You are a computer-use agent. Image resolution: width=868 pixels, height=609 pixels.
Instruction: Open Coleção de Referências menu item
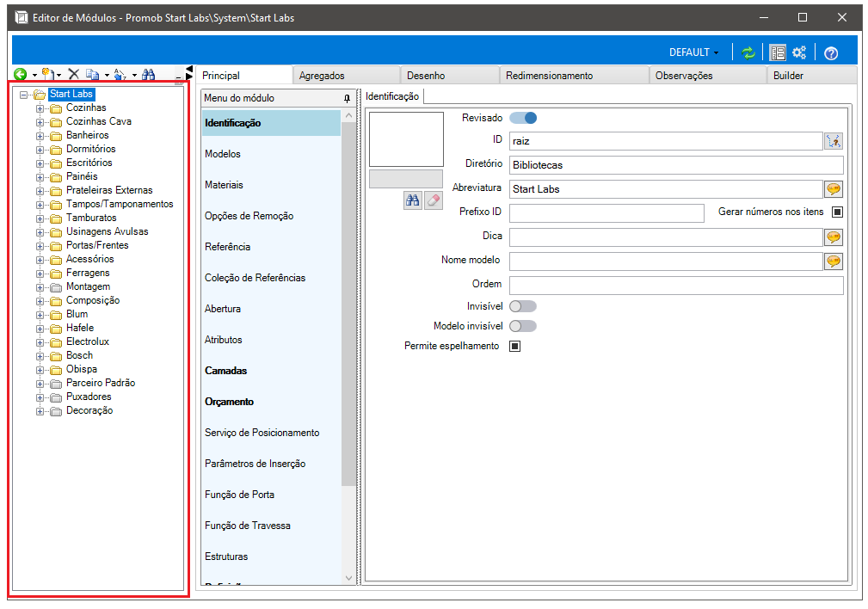coord(271,278)
